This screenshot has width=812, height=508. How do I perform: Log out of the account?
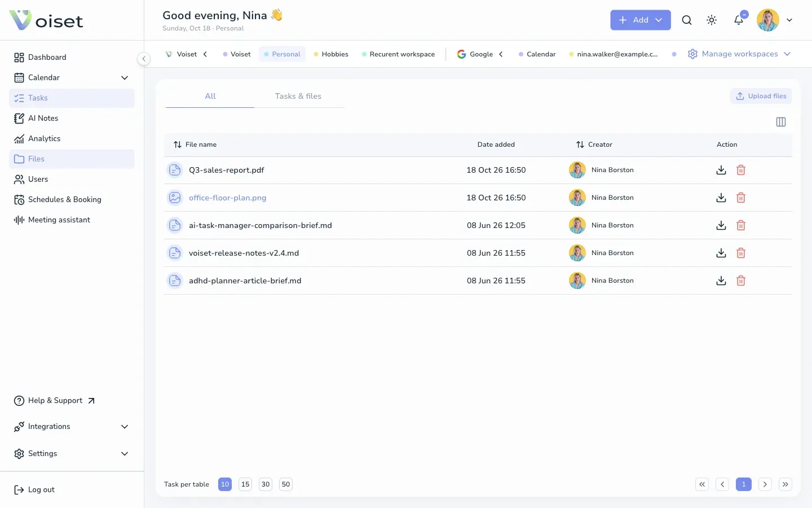tap(34, 490)
